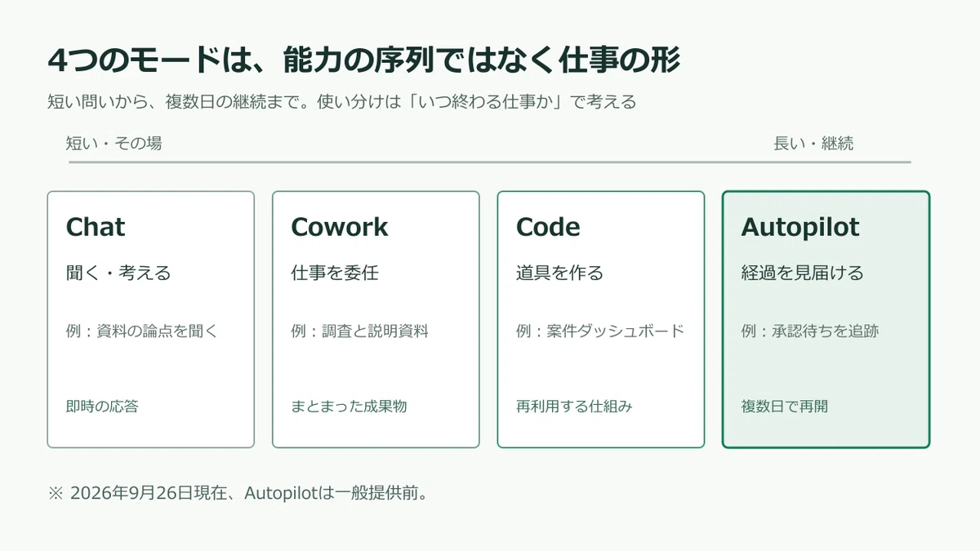
Task: Click the slide title starting with "4つのモードは"
Action: point(363,60)
